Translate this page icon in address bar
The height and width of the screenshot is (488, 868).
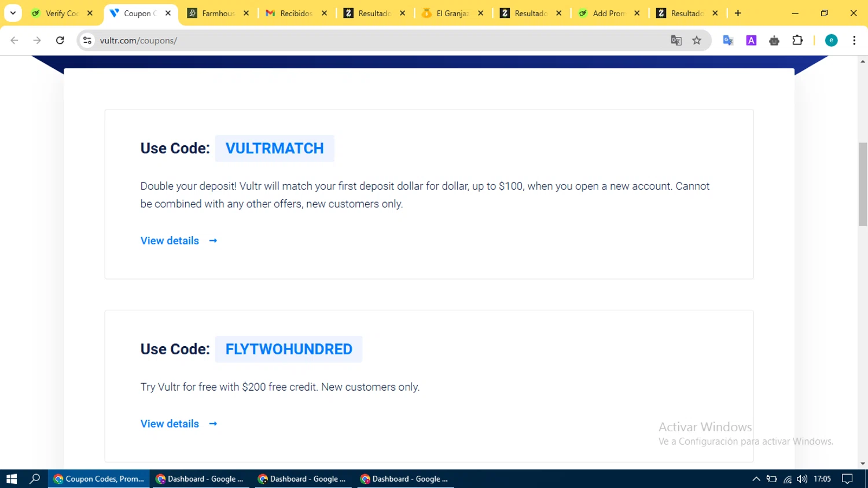coord(676,41)
